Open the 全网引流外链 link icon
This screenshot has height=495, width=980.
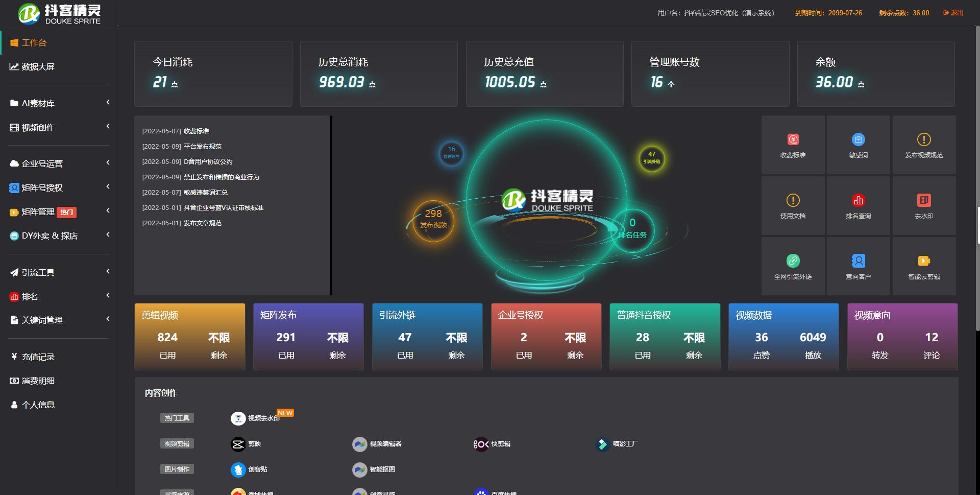pos(793,261)
